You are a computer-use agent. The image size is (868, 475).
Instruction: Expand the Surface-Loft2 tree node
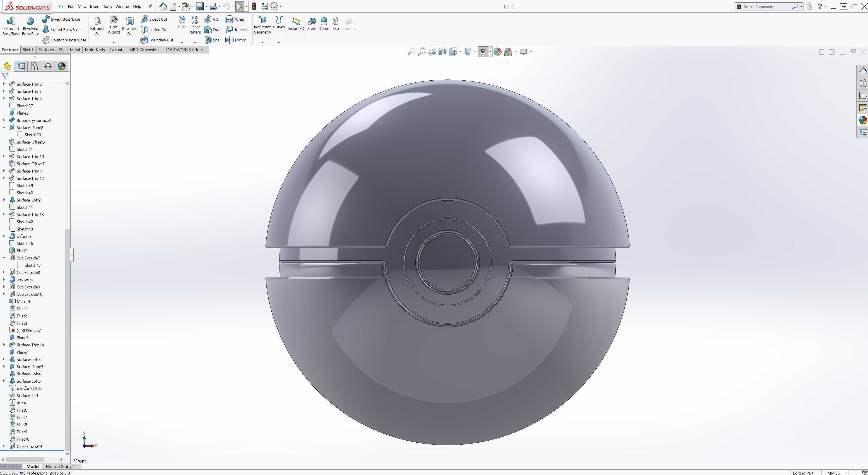pos(4,200)
